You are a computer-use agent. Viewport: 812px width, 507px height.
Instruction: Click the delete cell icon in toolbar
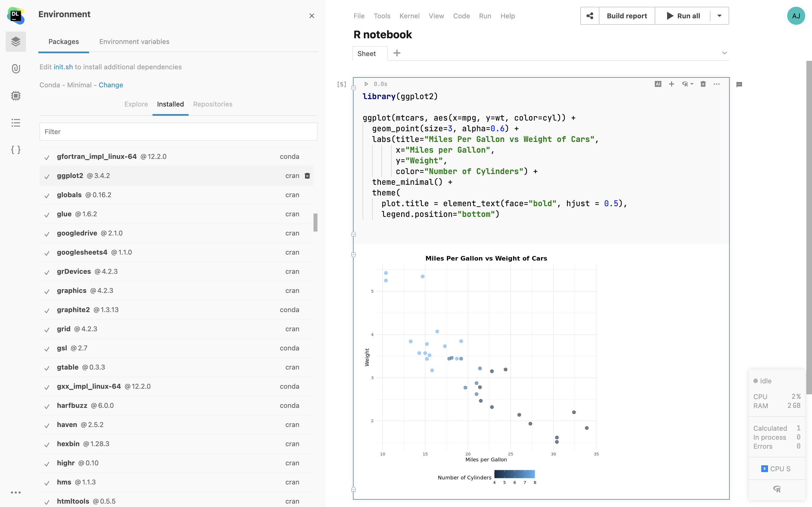pyautogui.click(x=703, y=84)
